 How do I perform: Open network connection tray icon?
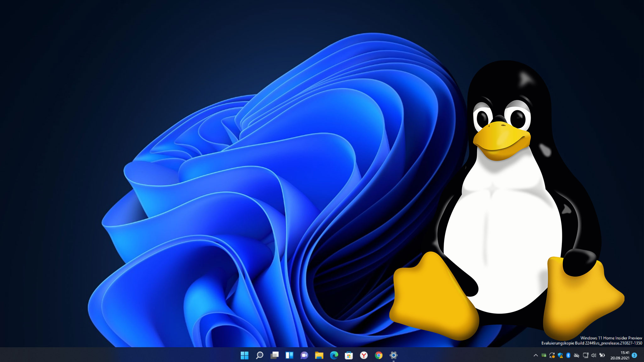coord(586,355)
